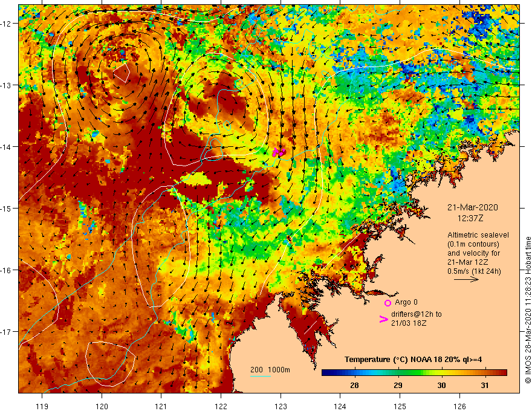Click the '21/03 18Z' legend text
Viewport: 532px width, 411px height.
409,323
